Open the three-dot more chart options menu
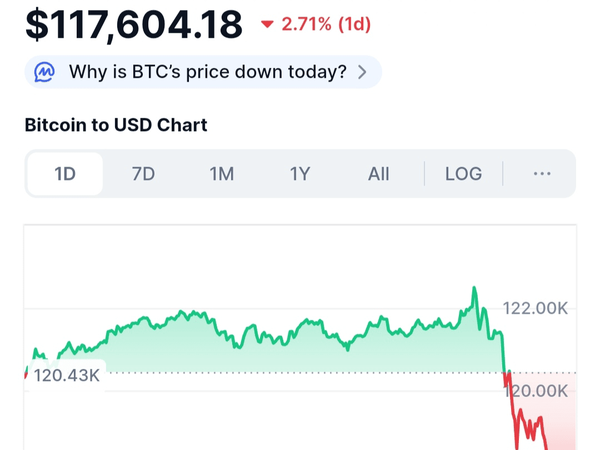Screen dimensions: 600x450 (542, 174)
